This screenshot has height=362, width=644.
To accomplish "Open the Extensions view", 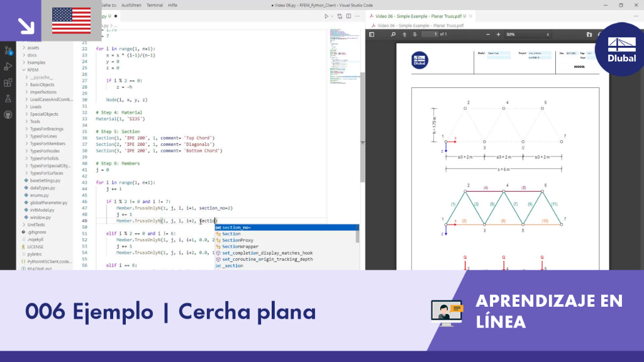I will pos(8,82).
